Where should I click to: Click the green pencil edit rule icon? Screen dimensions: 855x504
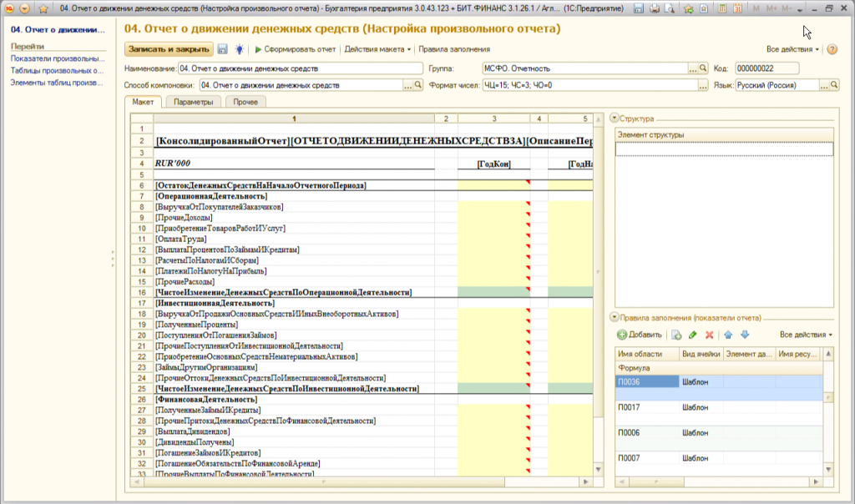(693, 335)
